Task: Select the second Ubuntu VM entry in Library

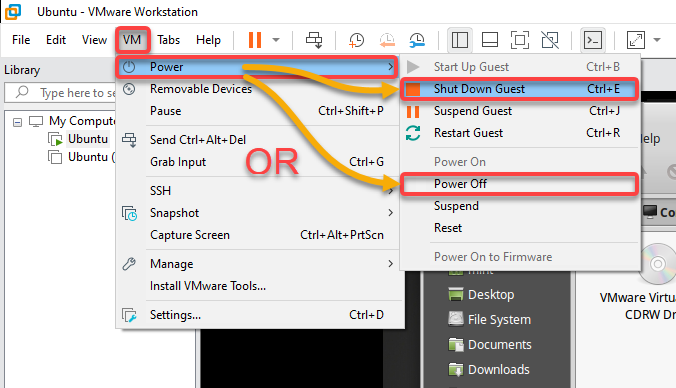Action: 81,157
